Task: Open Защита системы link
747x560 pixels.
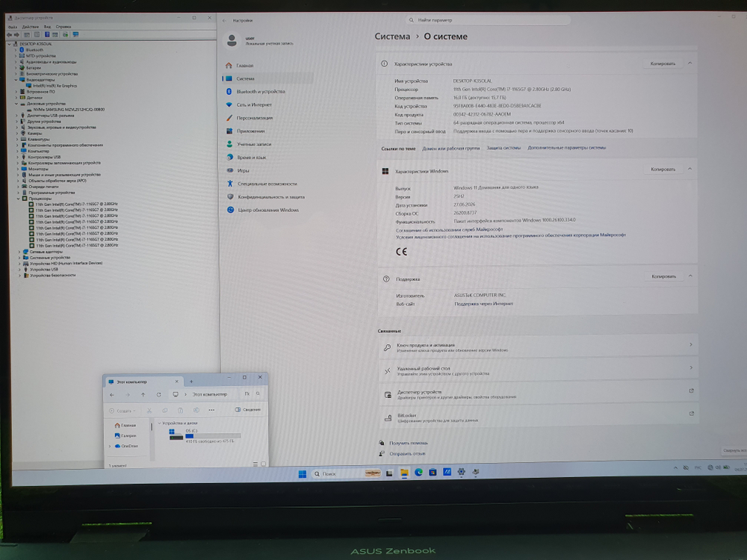Action: pyautogui.click(x=503, y=148)
